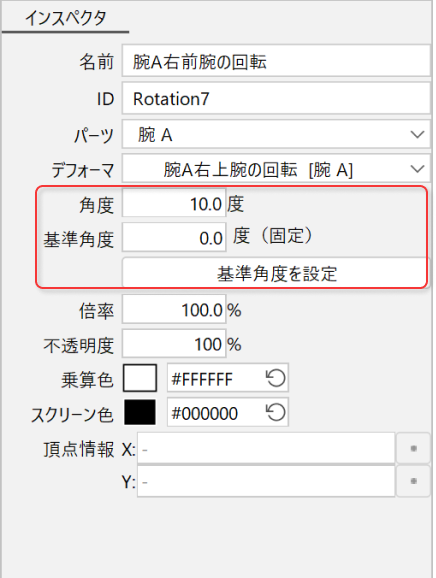Click the vertex X small square button
436x578 pixels.
click(414, 448)
